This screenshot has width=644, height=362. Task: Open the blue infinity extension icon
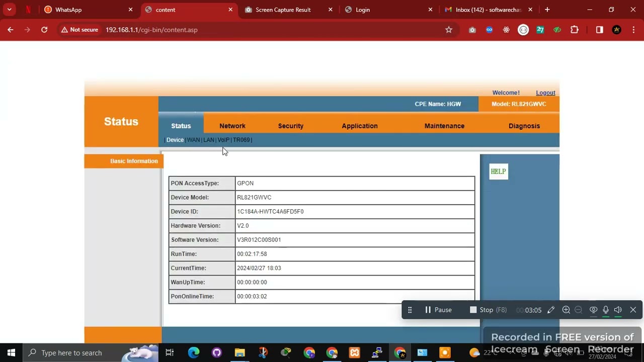coord(489,30)
